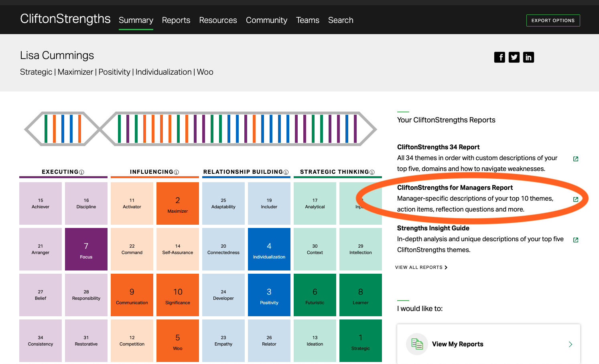
Task: Select the orange Maximizer theme tile
Action: coord(178,203)
